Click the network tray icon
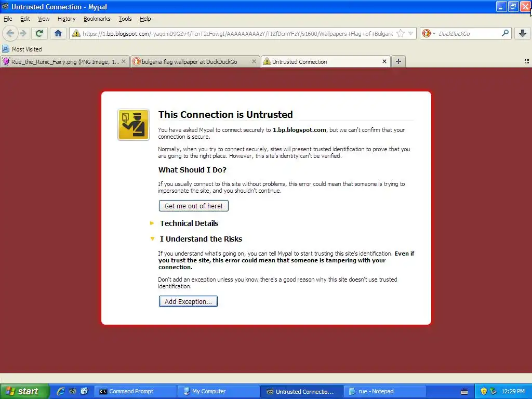The image size is (532, 399). 494,391
